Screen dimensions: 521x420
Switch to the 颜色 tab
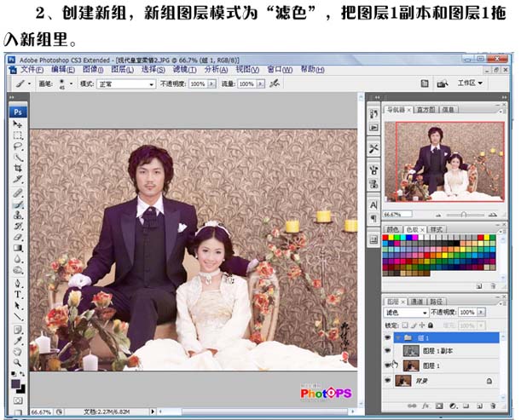pos(393,229)
